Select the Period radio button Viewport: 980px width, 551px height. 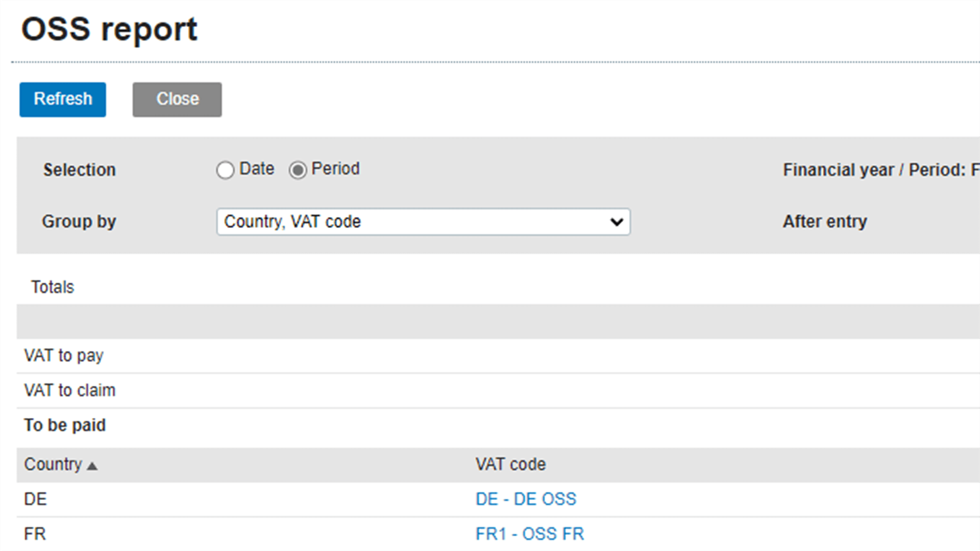pyautogui.click(x=298, y=170)
